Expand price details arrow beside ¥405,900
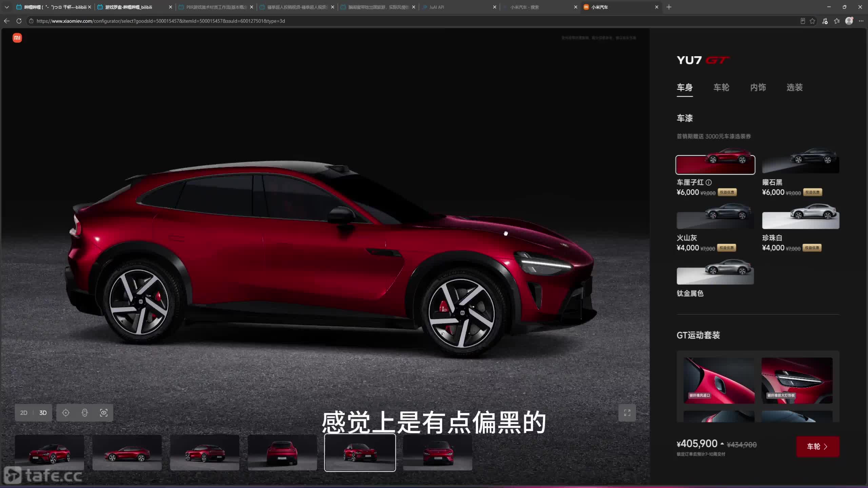This screenshot has width=868, height=488. pyautogui.click(x=722, y=444)
